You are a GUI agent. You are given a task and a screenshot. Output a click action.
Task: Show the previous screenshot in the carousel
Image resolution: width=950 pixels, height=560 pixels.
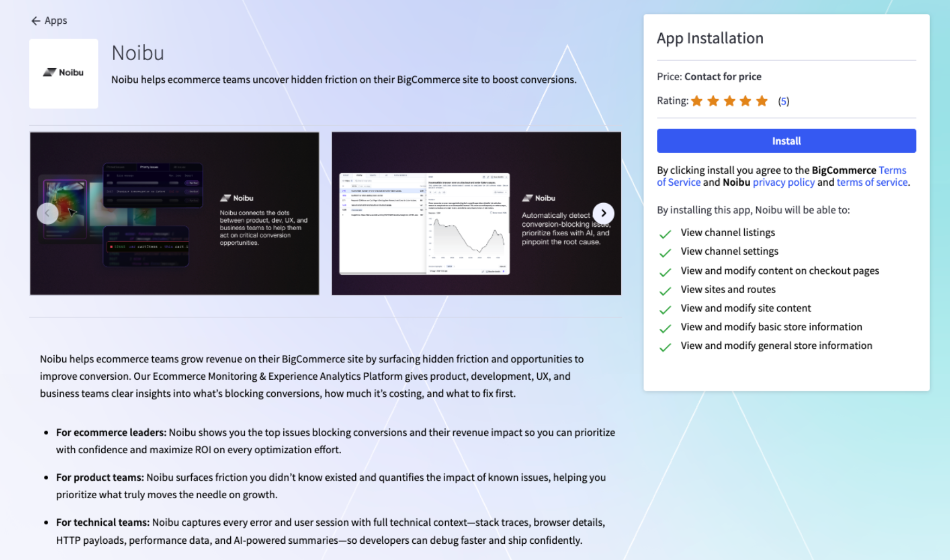(47, 213)
